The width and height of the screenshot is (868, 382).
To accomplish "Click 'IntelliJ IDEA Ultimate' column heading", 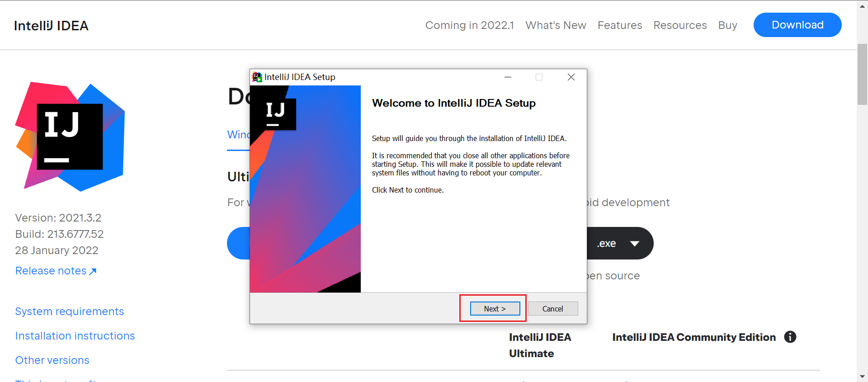I will point(540,345).
